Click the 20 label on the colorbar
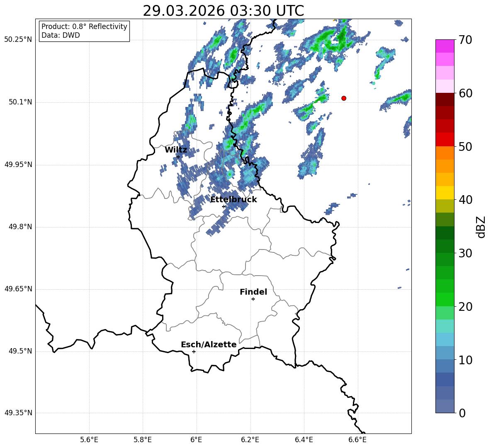491x448 pixels. coord(465,307)
